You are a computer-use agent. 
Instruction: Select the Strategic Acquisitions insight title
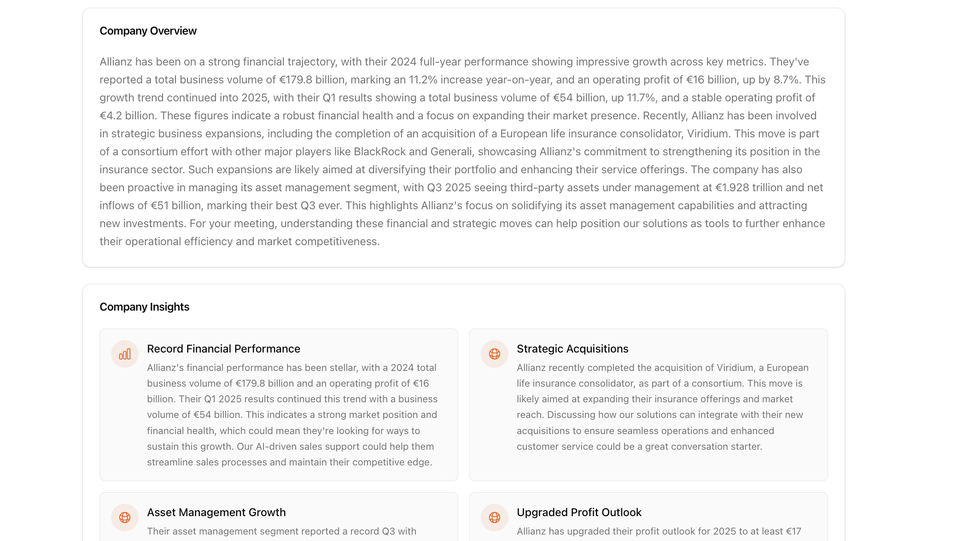(x=572, y=349)
